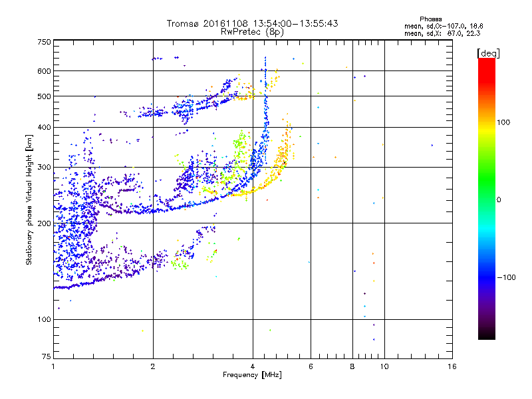Click the colorbar tick label '-100'
Image resolution: width=532 pixels, height=399 pixels.
tap(506, 277)
